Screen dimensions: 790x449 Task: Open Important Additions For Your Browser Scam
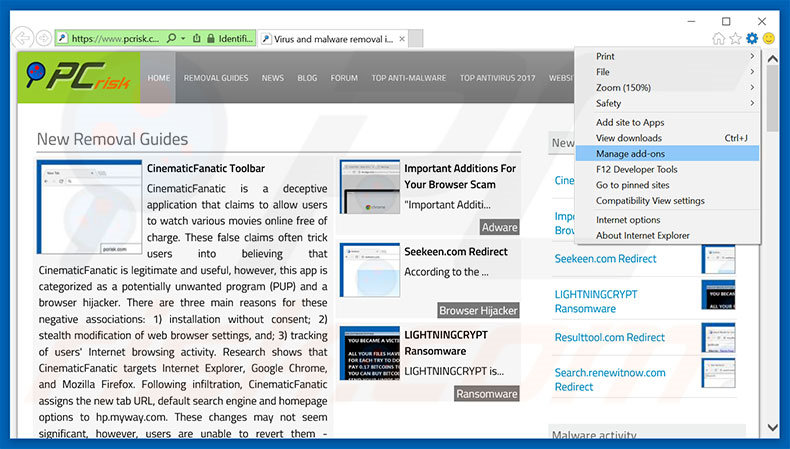coord(459,176)
